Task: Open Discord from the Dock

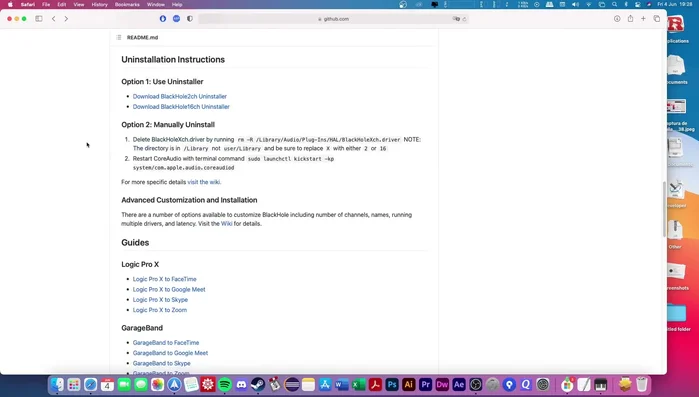Action: click(x=241, y=385)
